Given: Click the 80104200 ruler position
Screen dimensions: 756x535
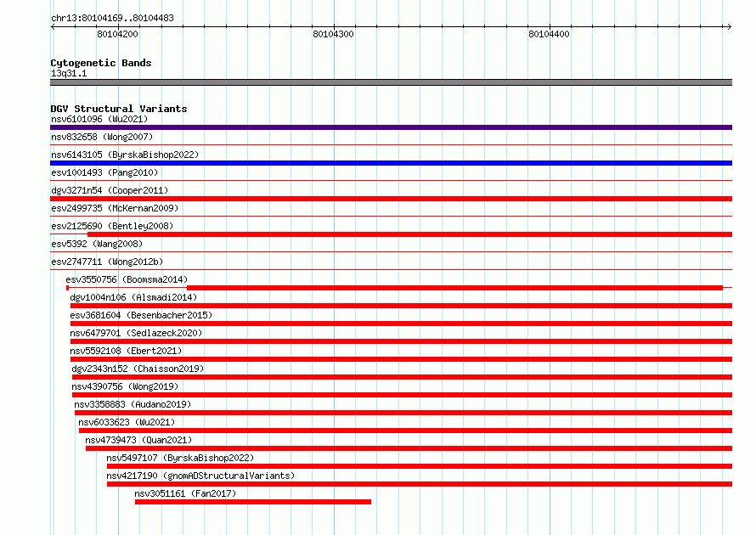Looking at the screenshot, I should click(x=117, y=34).
